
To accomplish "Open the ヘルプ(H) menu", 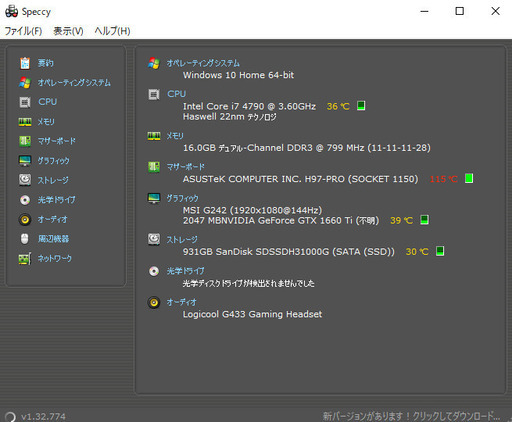I will coord(112,31).
